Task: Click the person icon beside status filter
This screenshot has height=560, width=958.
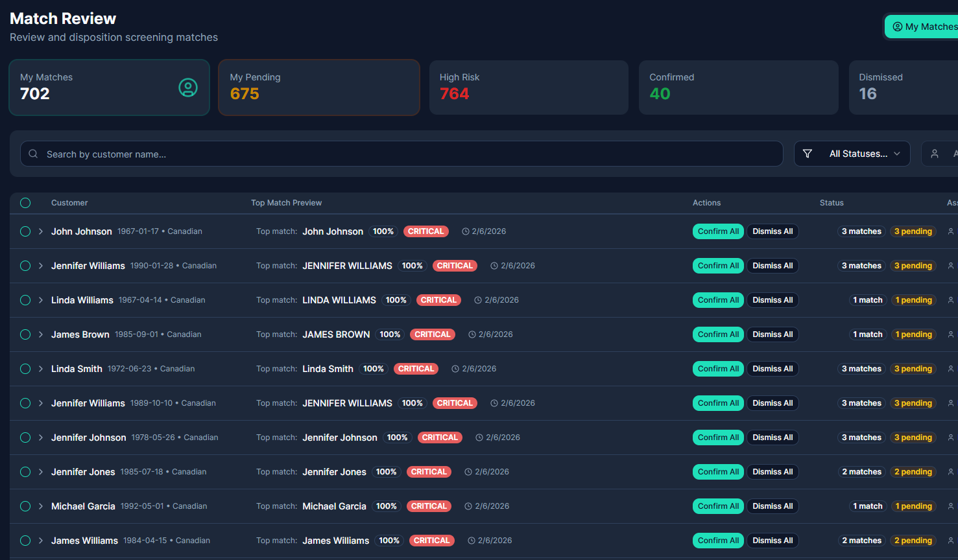Action: pos(935,154)
